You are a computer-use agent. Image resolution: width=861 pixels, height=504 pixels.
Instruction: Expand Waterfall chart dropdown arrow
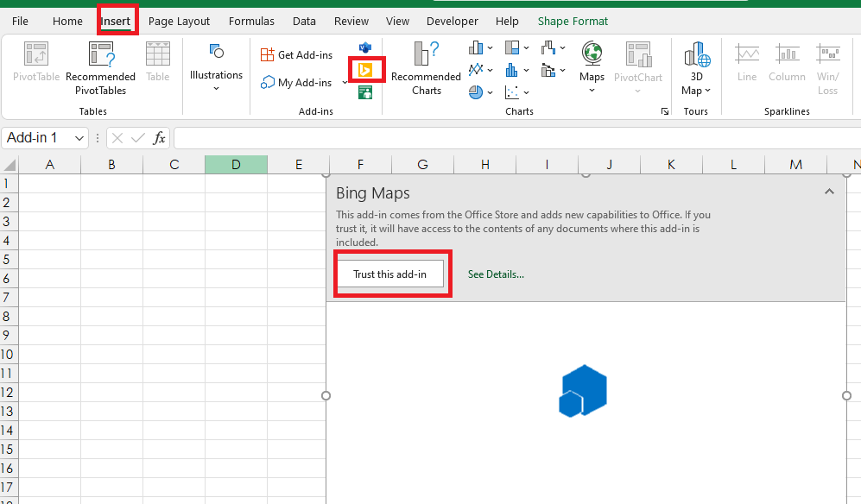click(562, 47)
